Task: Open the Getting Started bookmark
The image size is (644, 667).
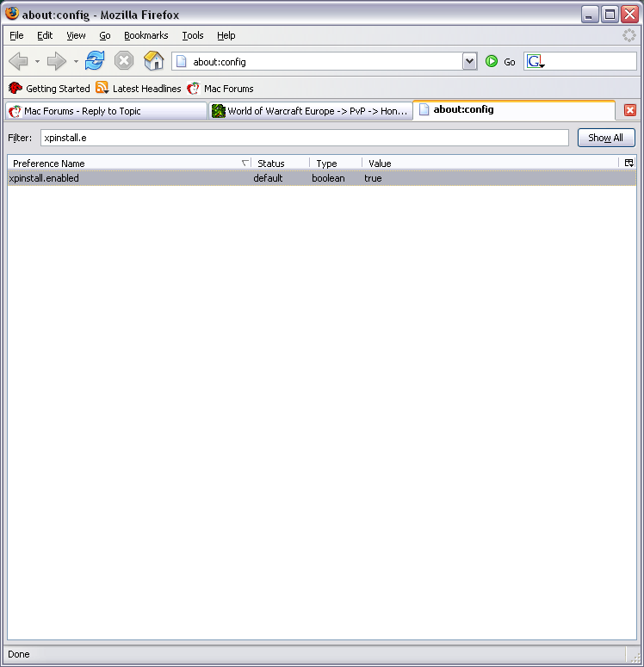Action: [49, 88]
